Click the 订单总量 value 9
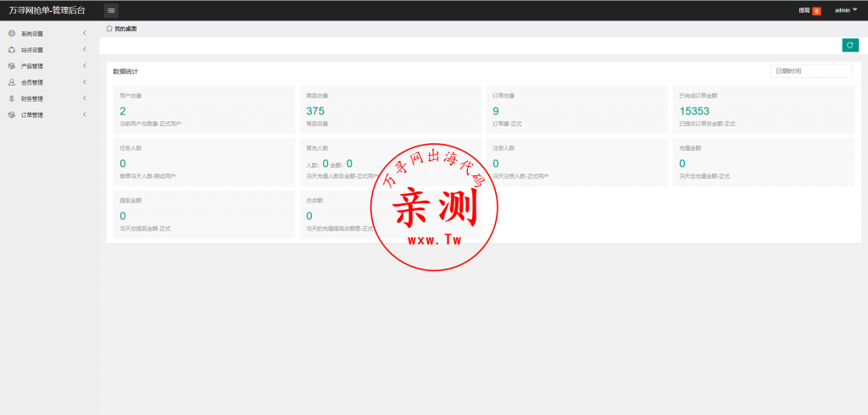868x415 pixels. coord(495,111)
